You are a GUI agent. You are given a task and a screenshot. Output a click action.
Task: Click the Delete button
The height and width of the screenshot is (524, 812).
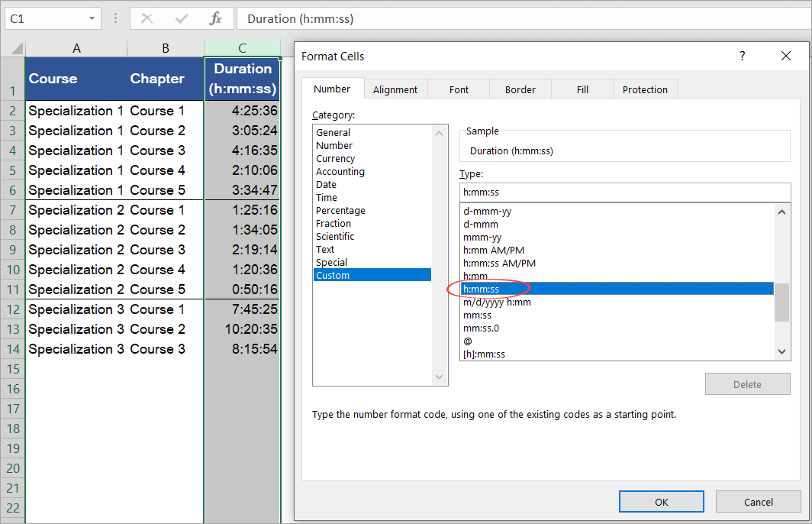747,383
